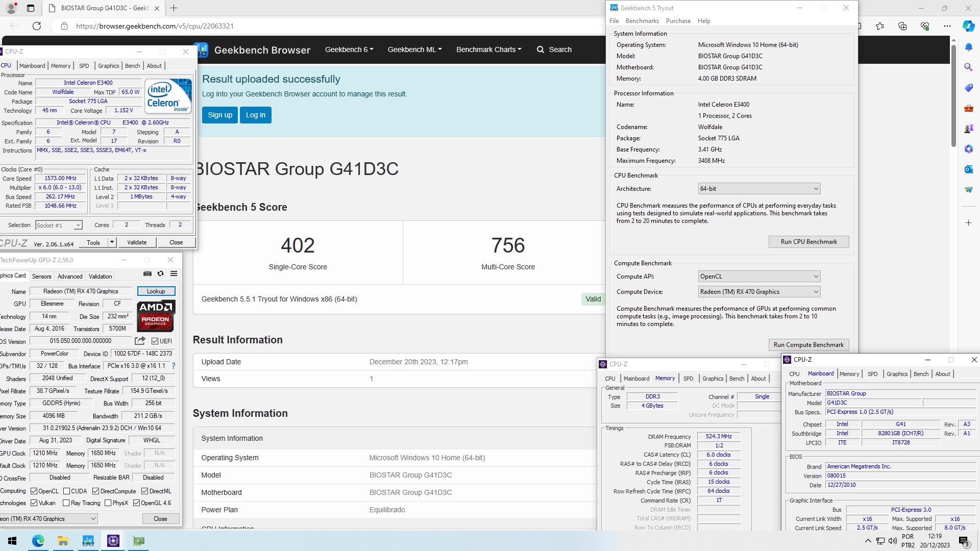Open the Edge sidebar notifications bell
The image size is (980, 551).
click(968, 47)
